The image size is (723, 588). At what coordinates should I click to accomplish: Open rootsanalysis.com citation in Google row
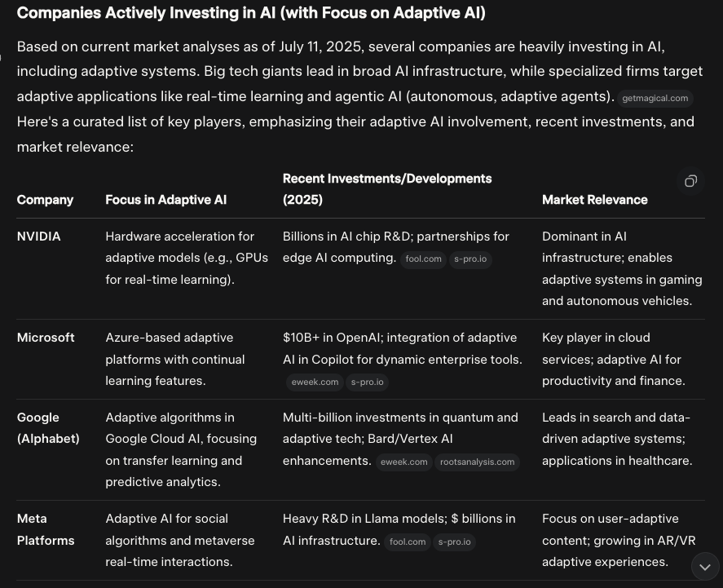(477, 462)
